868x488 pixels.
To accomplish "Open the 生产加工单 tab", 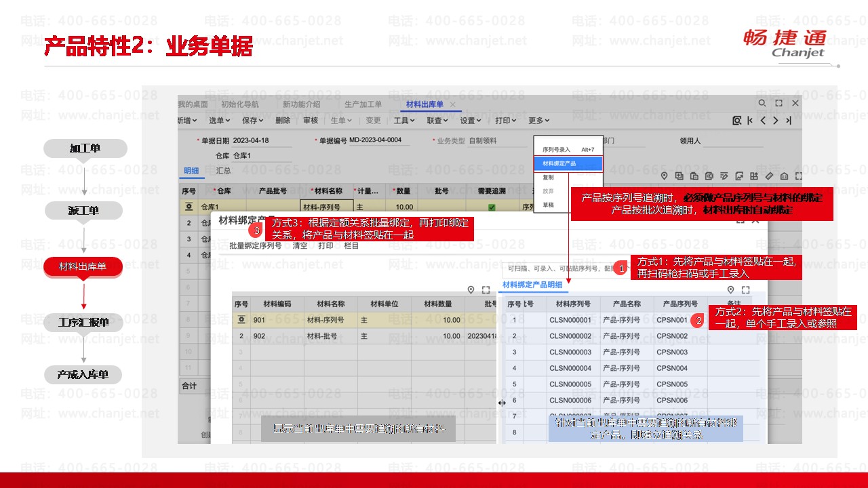I will click(x=363, y=104).
